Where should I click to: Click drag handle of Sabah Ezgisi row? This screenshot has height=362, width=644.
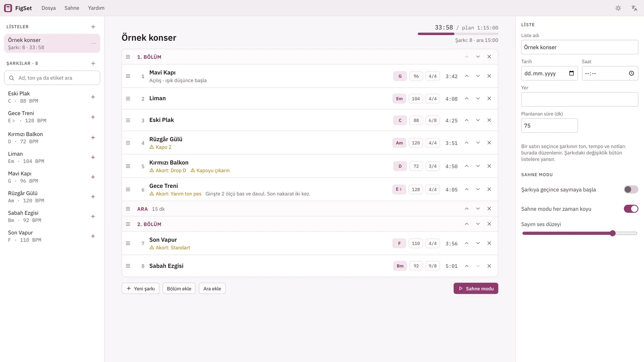pos(128,266)
